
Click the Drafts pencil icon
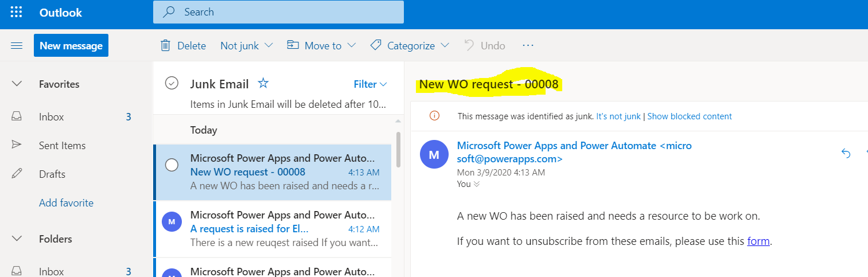17,174
